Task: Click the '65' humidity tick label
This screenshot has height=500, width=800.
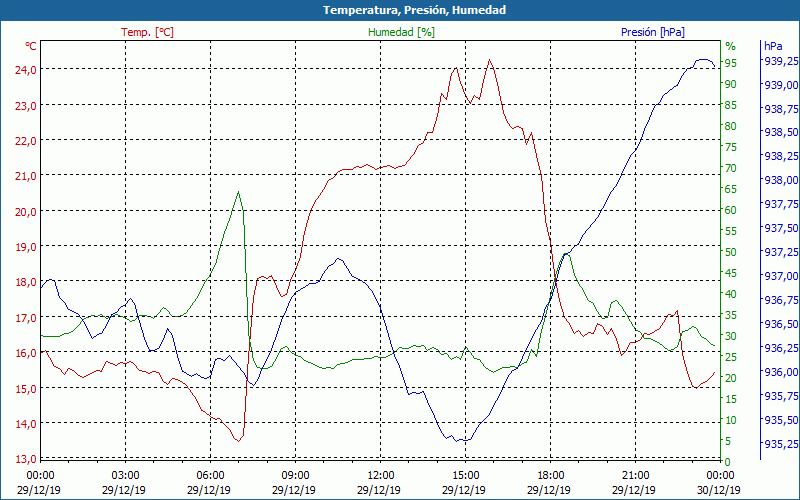Action: [731, 189]
